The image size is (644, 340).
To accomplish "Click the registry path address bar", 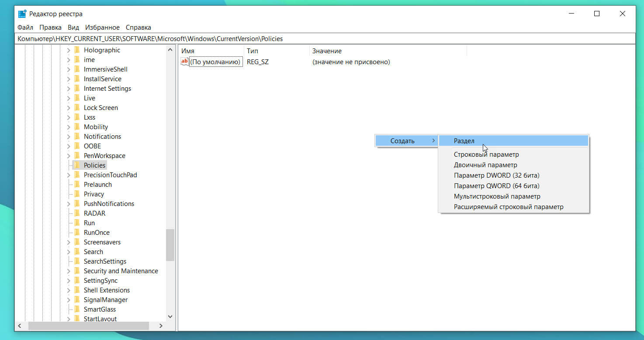I will [x=325, y=39].
